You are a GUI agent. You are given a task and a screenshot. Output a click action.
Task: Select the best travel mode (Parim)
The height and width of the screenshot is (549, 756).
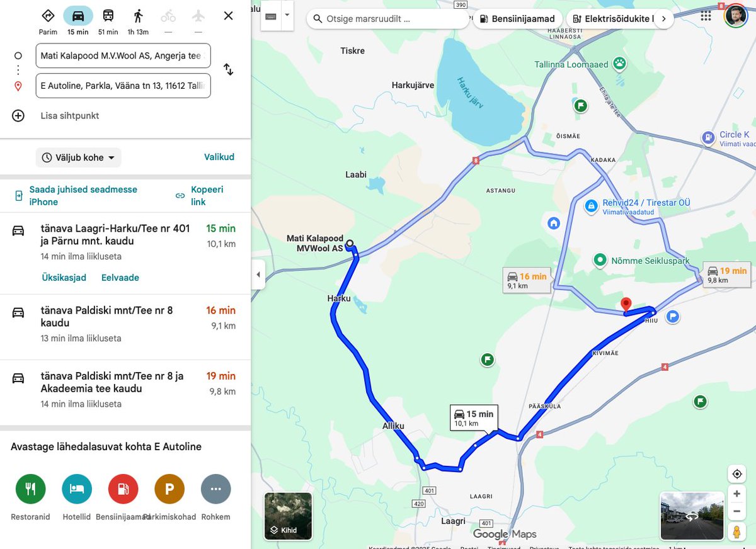click(48, 21)
